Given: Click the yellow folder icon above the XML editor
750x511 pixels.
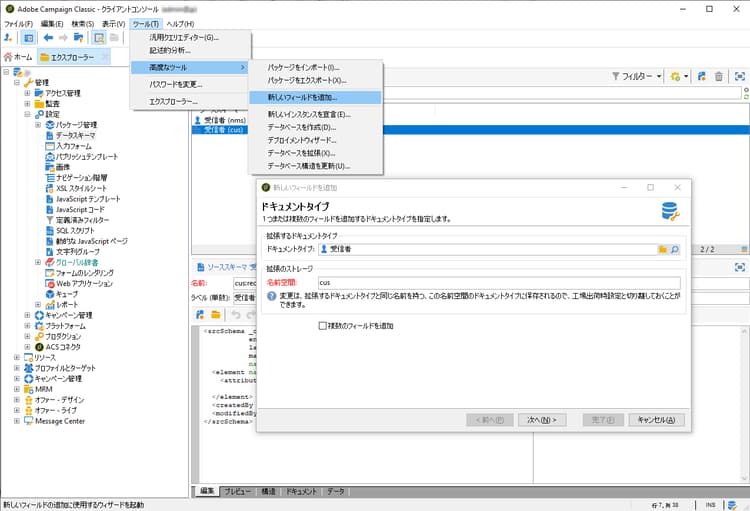Looking at the screenshot, I should coord(216,314).
